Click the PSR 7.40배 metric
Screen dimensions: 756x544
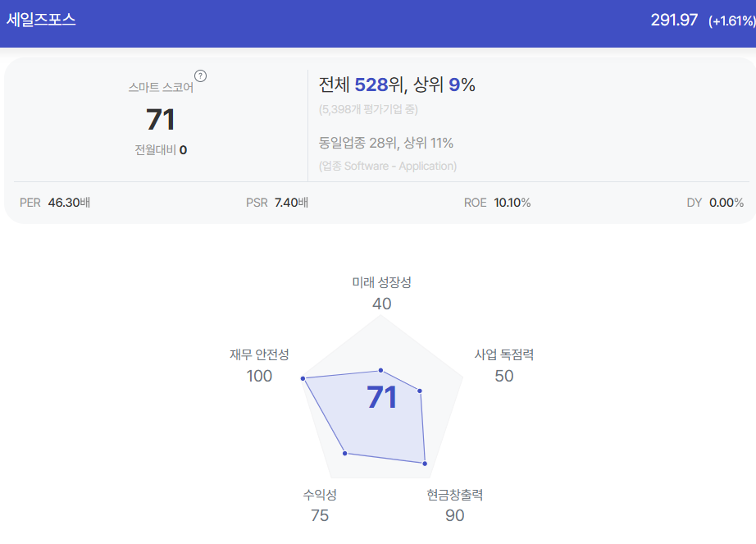tap(277, 203)
